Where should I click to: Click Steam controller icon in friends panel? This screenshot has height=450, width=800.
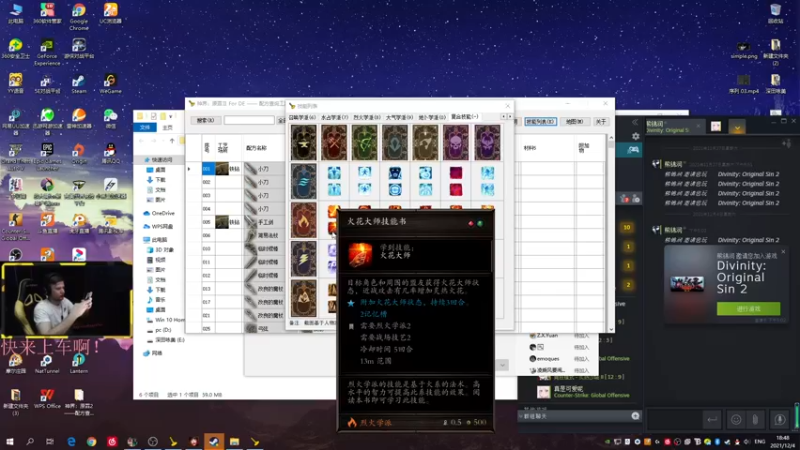tap(633, 149)
